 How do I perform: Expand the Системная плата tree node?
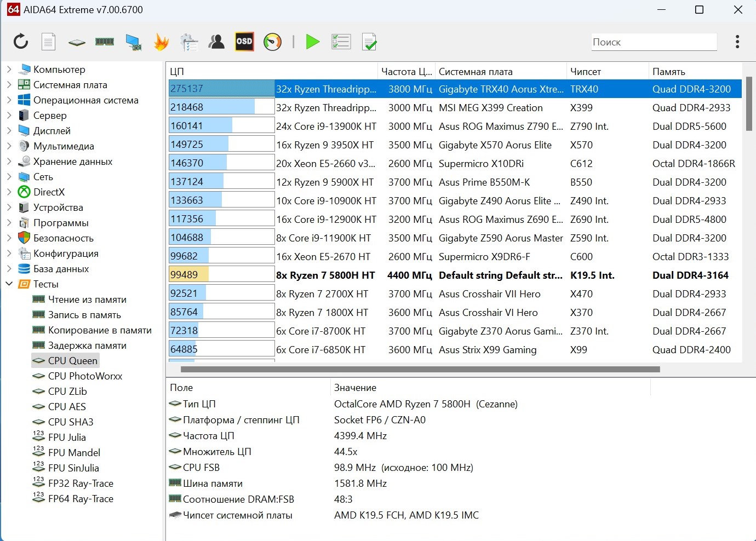[9, 85]
